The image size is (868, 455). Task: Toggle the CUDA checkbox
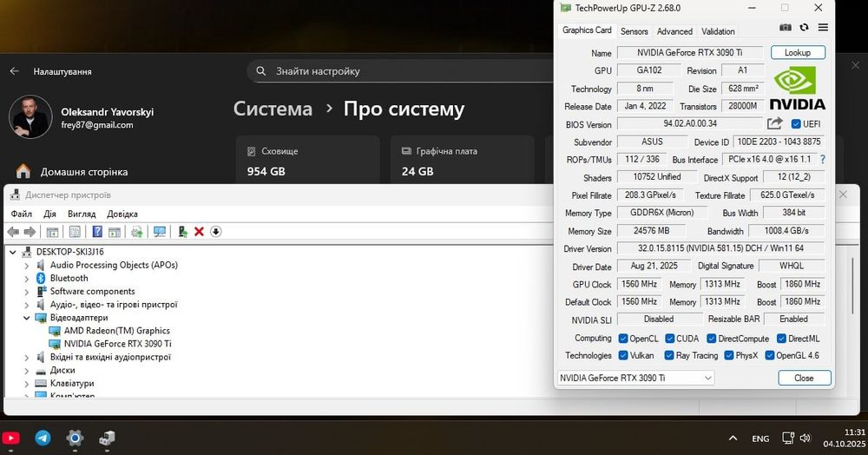point(669,338)
